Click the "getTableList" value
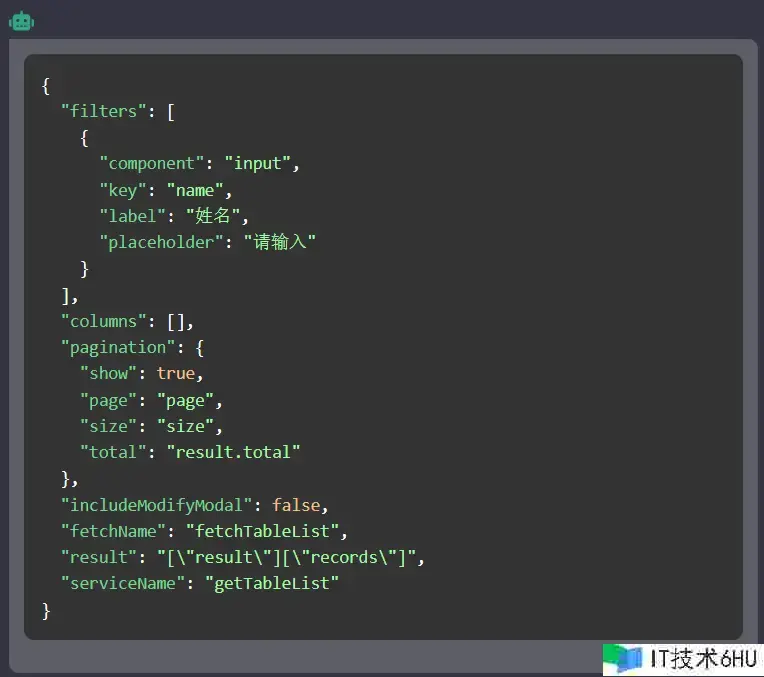This screenshot has height=677, width=764. point(272,583)
